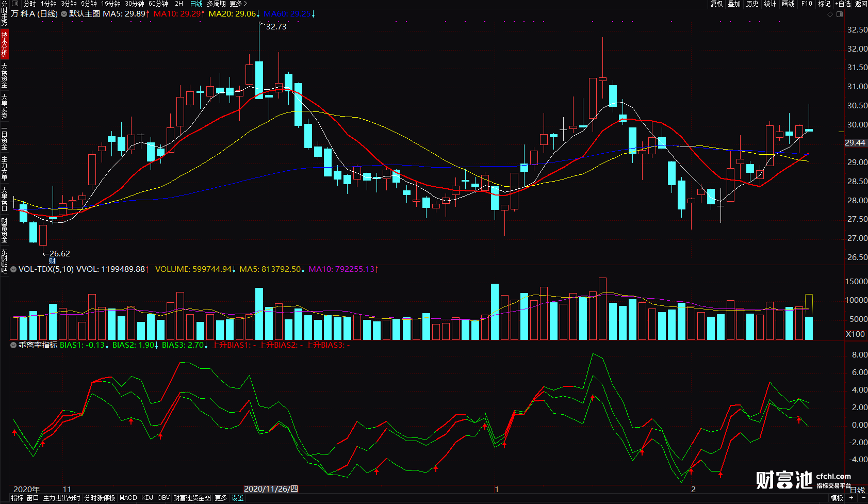The height and width of the screenshot is (504, 868).
Task: Select the 5分钟 period
Action: [x=89, y=4]
